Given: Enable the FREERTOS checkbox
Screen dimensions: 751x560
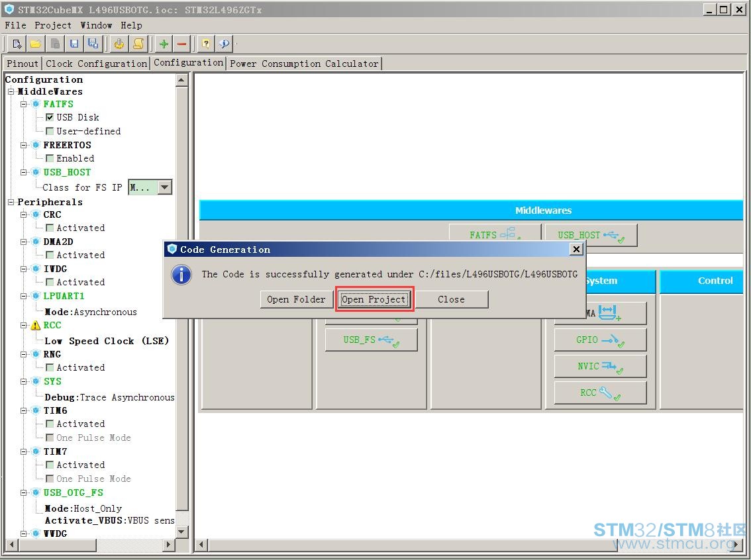Looking at the screenshot, I should point(49,158).
